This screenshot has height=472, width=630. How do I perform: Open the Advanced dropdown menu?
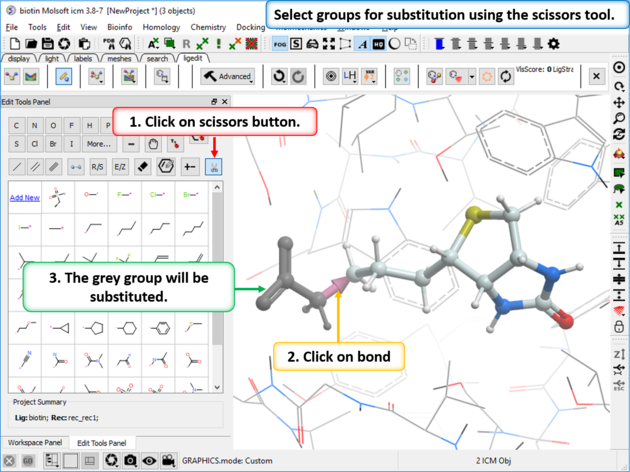point(228,76)
